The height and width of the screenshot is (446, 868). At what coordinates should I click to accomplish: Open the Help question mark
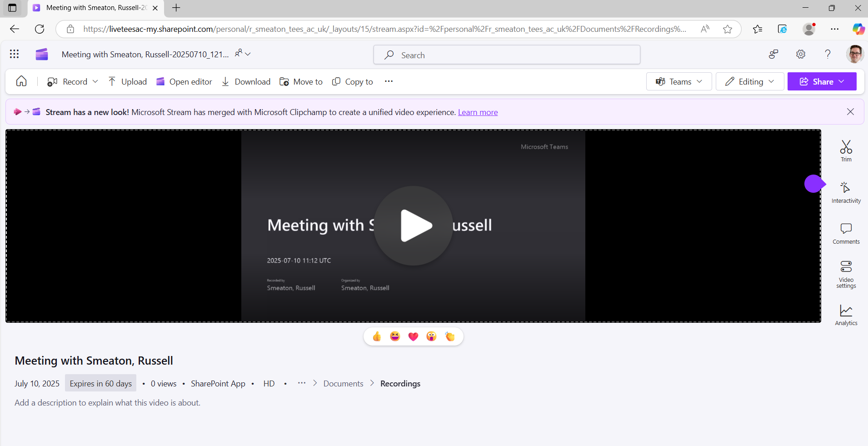click(828, 55)
